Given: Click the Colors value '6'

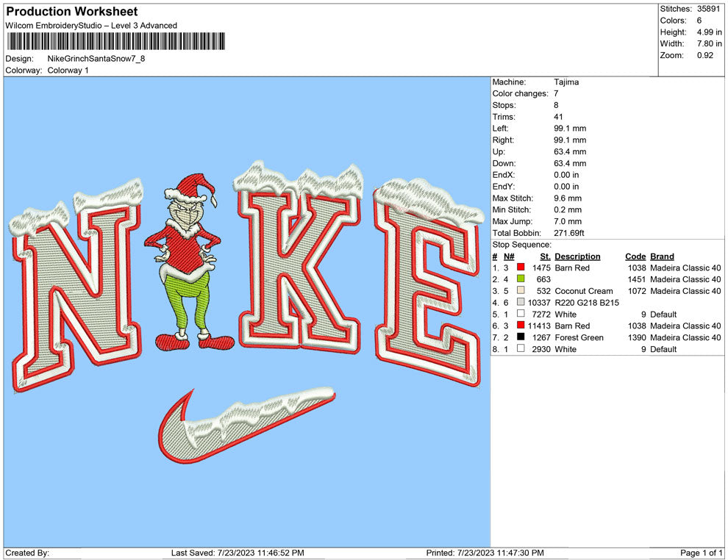Looking at the screenshot, I should point(699,21).
